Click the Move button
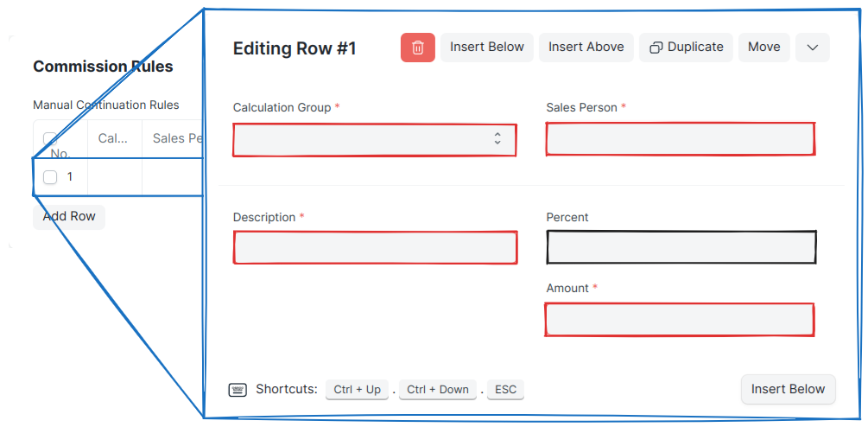This screenshot has width=868, height=427. (763, 48)
